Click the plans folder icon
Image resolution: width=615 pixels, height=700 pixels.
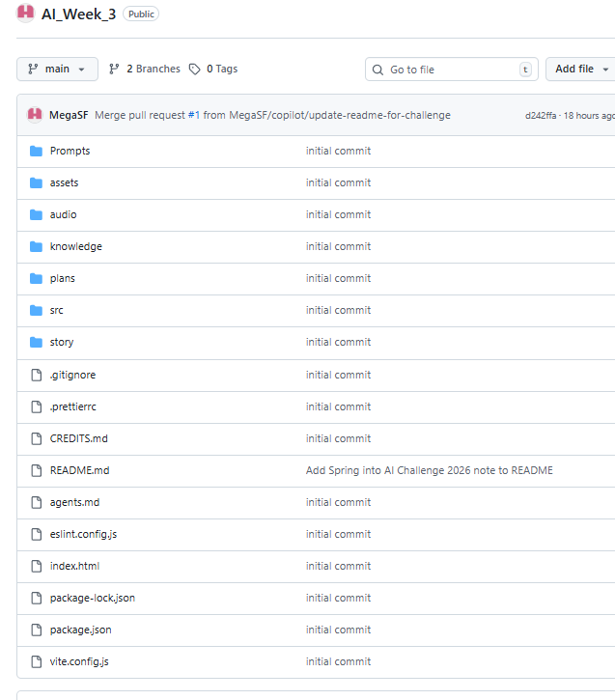[36, 279]
